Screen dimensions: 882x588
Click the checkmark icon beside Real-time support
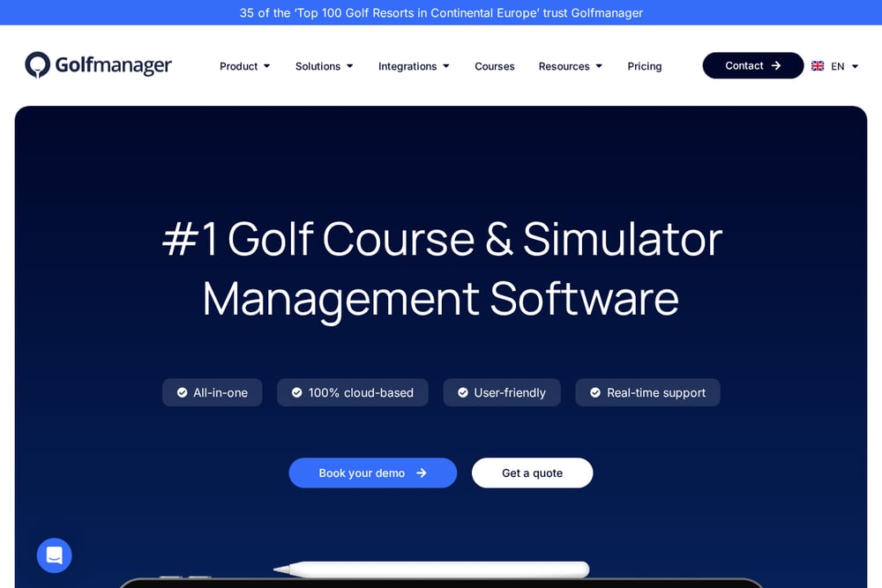pyautogui.click(x=595, y=392)
